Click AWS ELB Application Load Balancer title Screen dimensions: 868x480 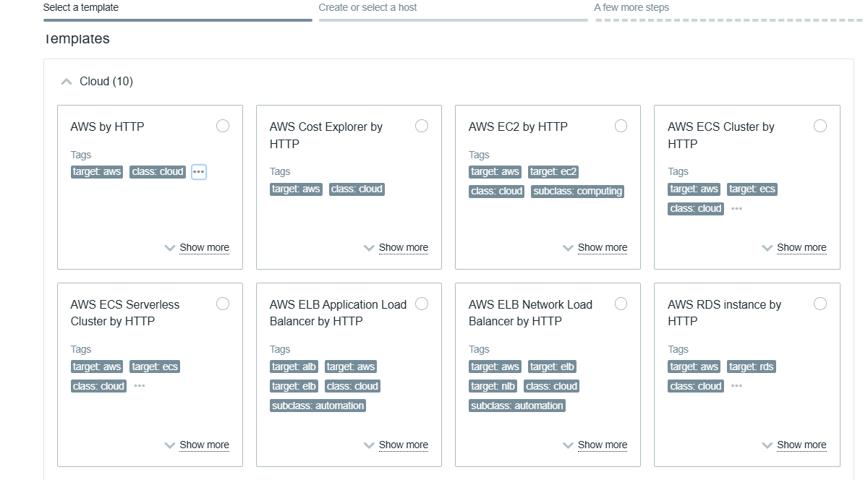pyautogui.click(x=339, y=312)
